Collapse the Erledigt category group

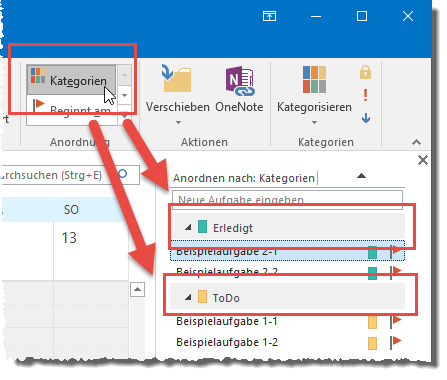click(x=188, y=228)
